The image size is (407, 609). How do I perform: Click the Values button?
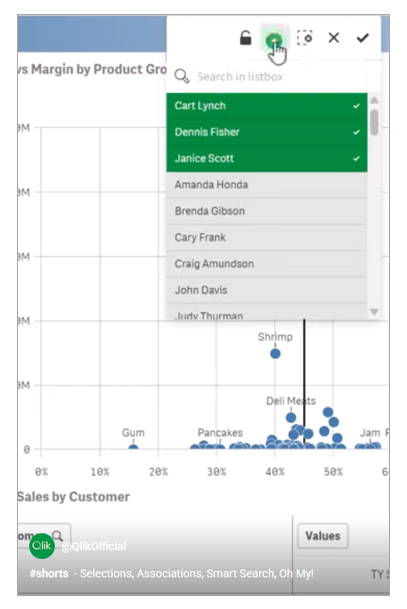pyautogui.click(x=323, y=536)
